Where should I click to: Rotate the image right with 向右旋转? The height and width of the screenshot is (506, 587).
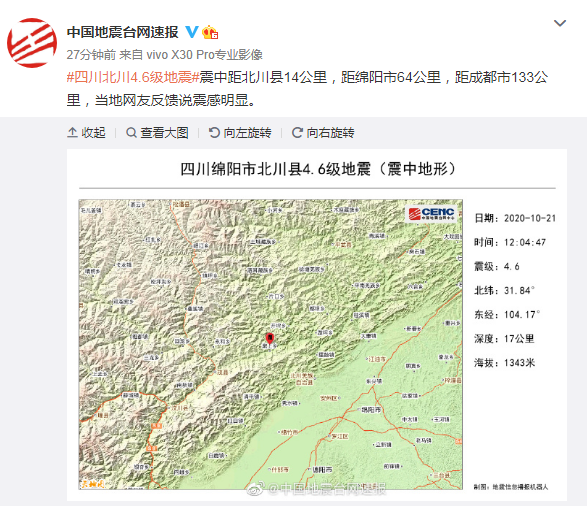(x=323, y=132)
